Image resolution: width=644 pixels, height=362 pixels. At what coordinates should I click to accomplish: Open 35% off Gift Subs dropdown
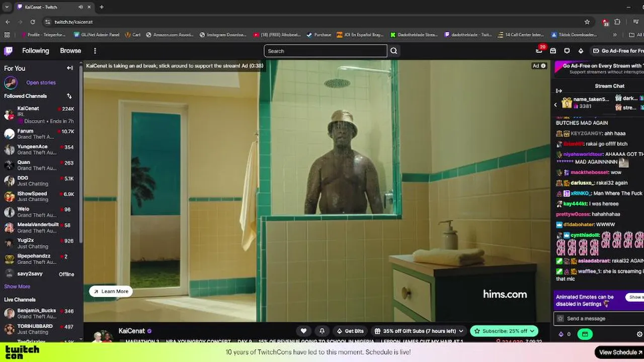[419, 331]
